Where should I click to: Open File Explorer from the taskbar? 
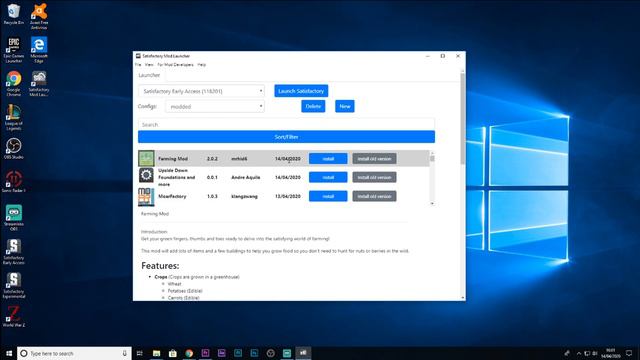click(x=156, y=353)
